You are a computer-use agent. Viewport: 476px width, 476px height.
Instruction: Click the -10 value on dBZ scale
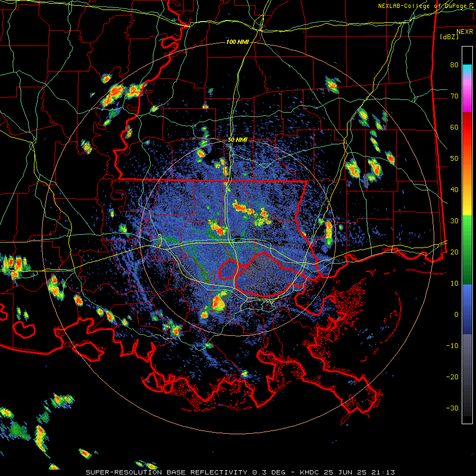pyautogui.click(x=452, y=345)
